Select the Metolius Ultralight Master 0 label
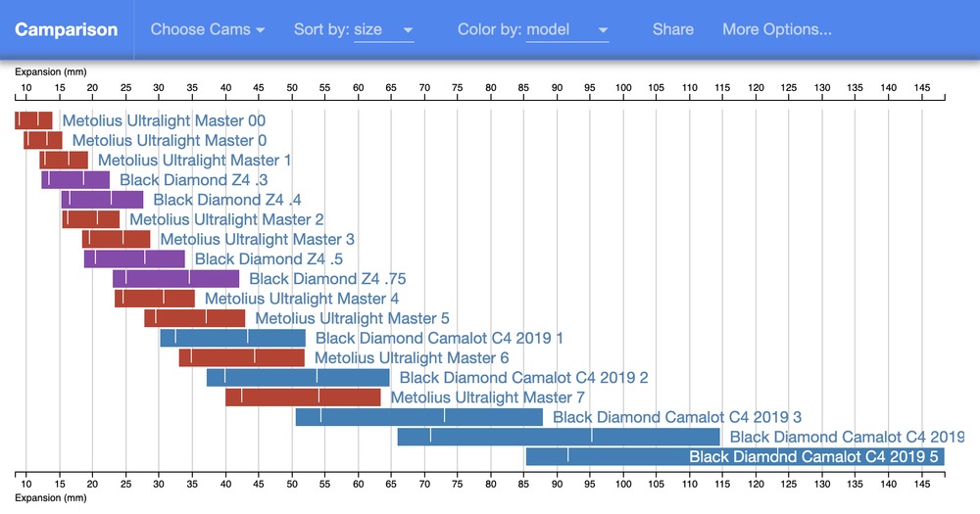 pos(170,141)
